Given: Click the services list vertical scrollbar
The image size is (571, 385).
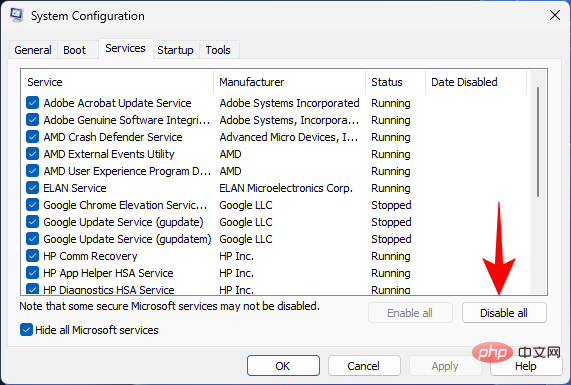Looking at the screenshot, I should point(538,142).
